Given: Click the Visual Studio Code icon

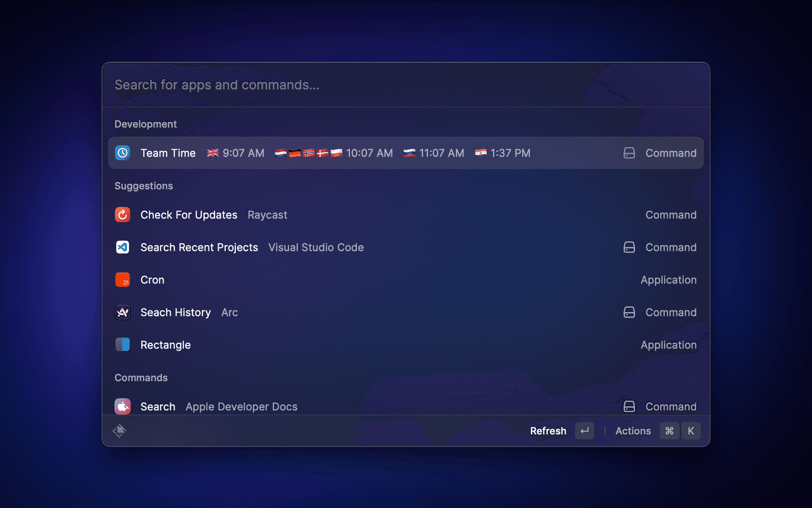Looking at the screenshot, I should point(123,247).
